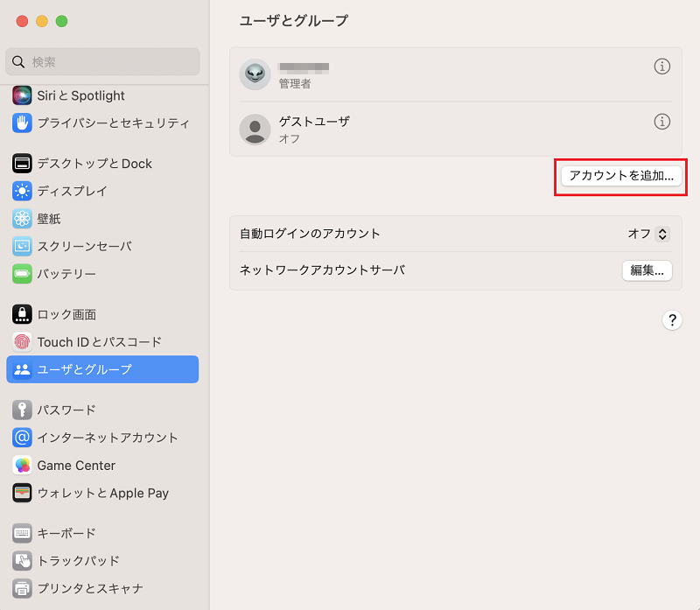Click in the 検索 search field
The width and height of the screenshot is (700, 610).
102,62
